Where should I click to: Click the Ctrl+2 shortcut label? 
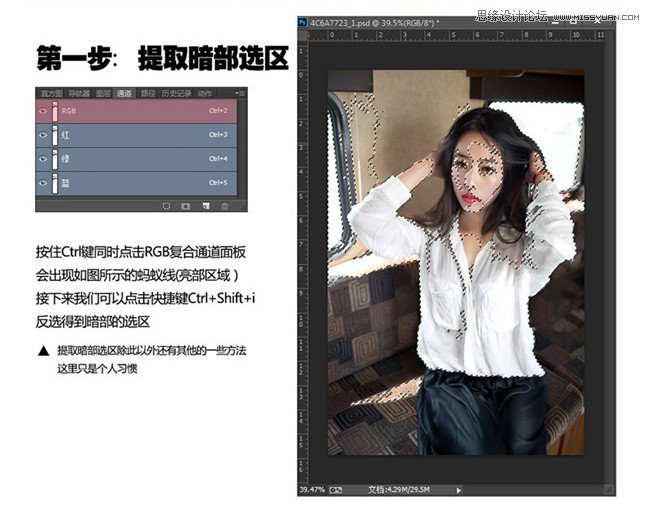[x=218, y=111]
